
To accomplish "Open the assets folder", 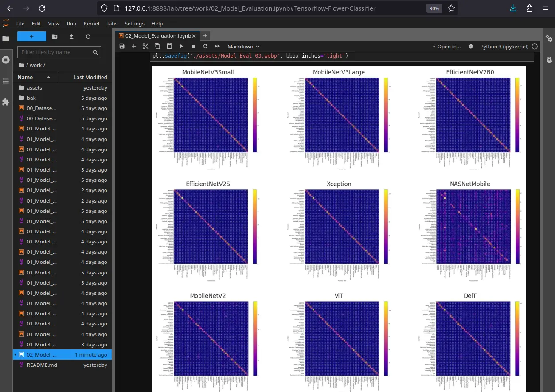I will [62, 88].
